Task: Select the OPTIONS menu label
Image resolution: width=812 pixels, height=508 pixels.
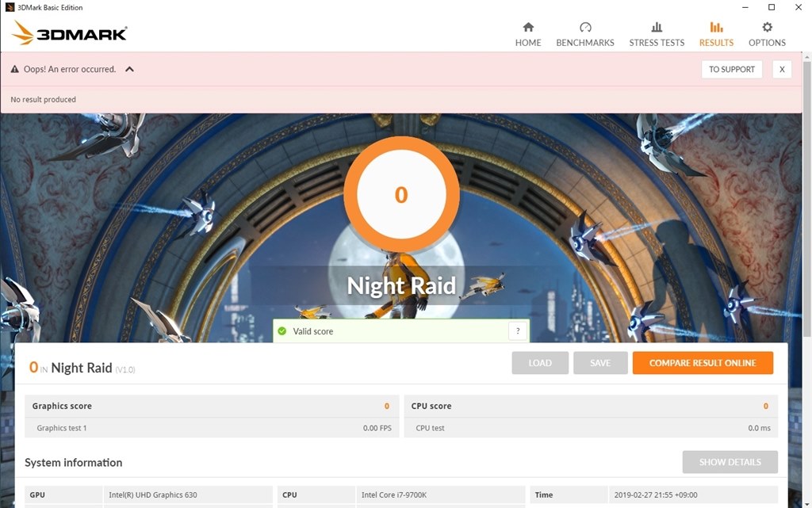Action: click(x=767, y=43)
